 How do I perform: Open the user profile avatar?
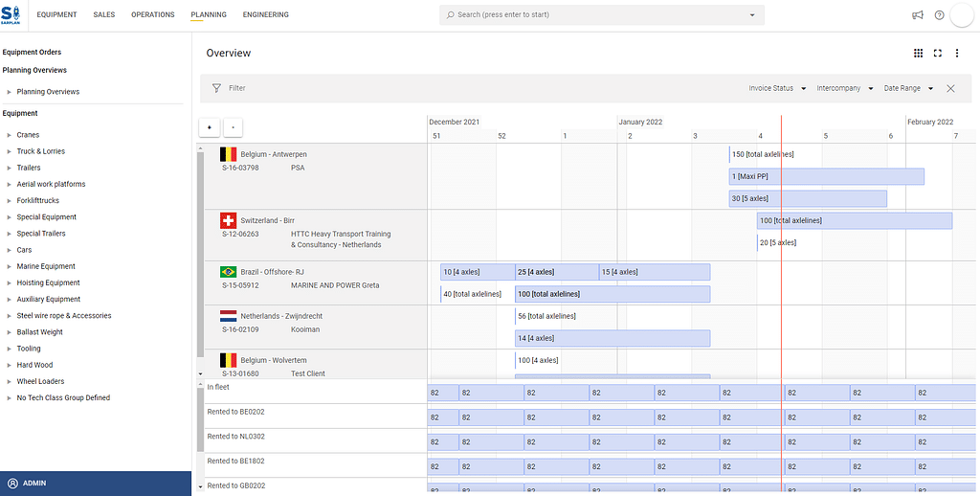(x=962, y=15)
